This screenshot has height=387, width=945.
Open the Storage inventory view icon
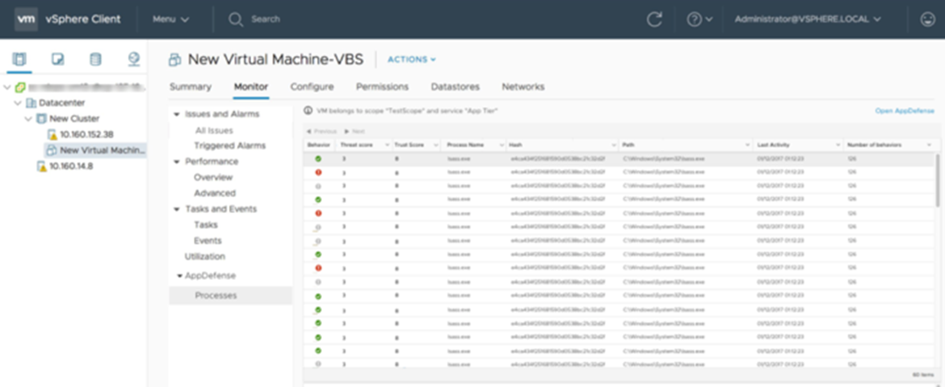pyautogui.click(x=95, y=58)
